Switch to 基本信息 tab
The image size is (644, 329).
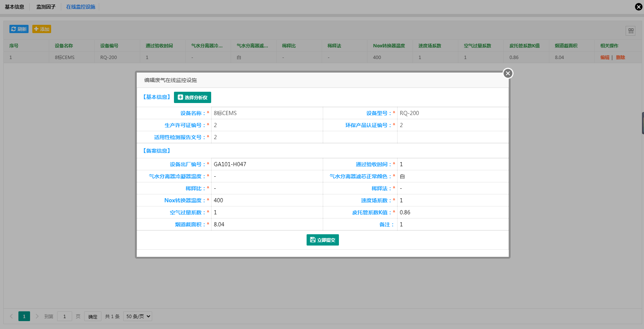(x=14, y=7)
